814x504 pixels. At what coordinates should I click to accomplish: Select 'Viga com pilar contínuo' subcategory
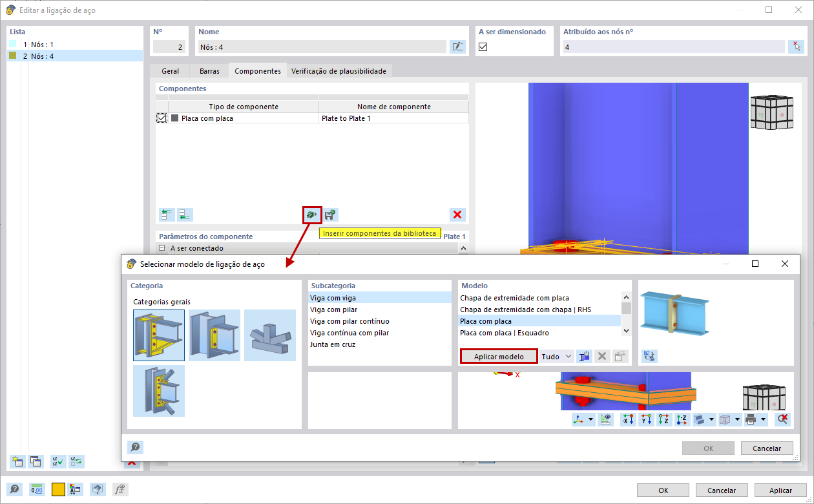(380, 321)
